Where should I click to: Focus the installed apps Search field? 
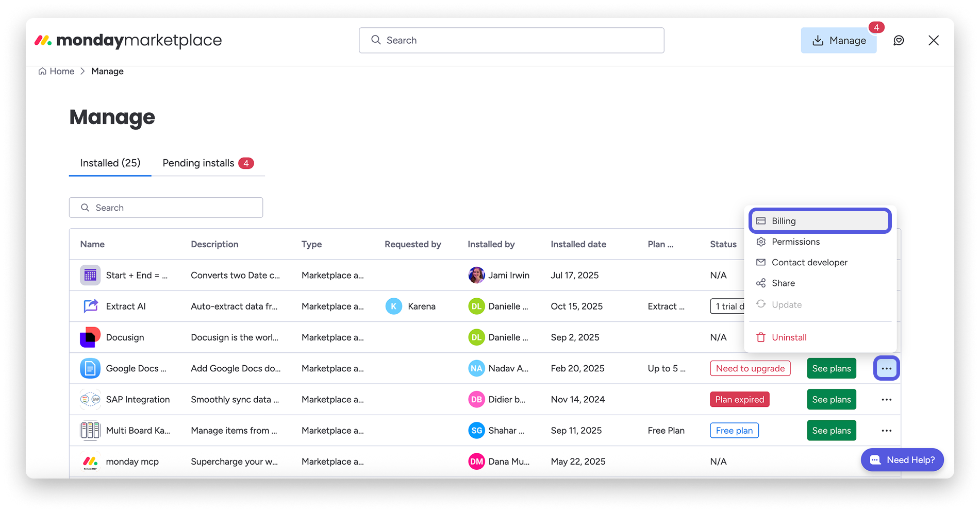(x=166, y=208)
